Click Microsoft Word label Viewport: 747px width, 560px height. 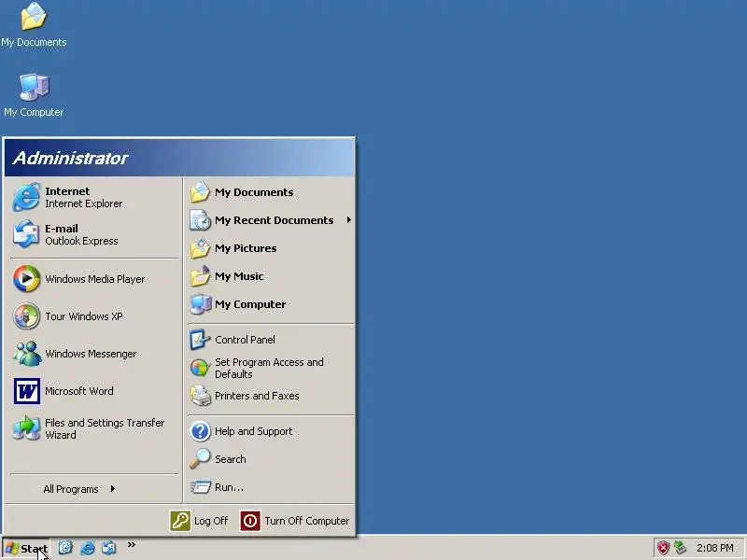coord(79,391)
